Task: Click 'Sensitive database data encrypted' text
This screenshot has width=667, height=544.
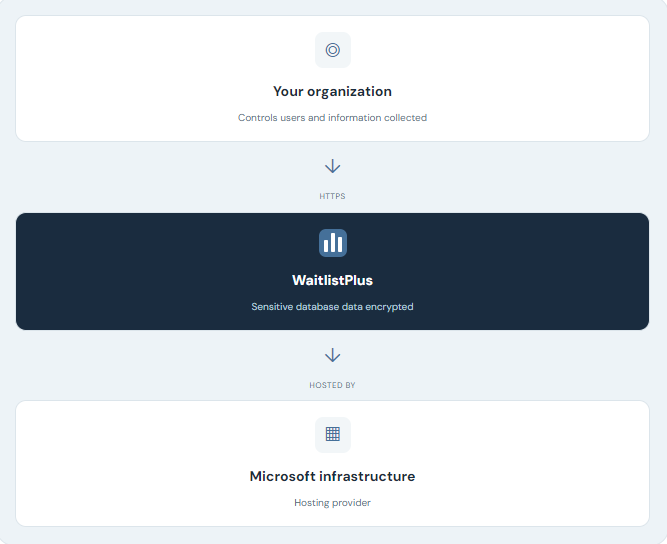Action: pos(332,307)
